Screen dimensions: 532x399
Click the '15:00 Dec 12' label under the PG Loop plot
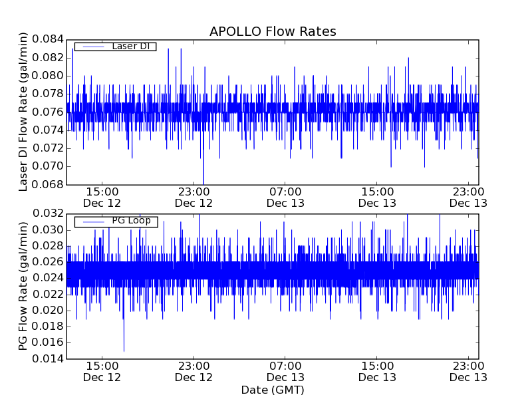point(102,372)
